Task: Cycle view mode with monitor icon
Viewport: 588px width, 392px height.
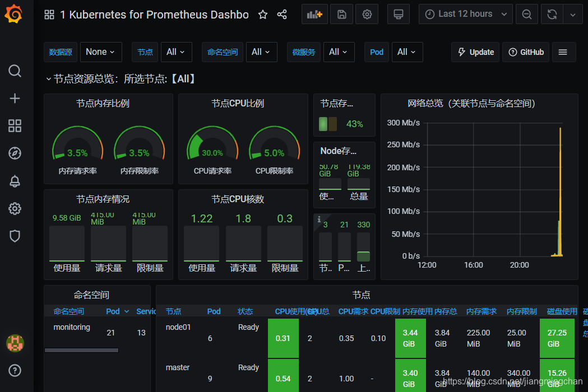Action: click(x=398, y=14)
